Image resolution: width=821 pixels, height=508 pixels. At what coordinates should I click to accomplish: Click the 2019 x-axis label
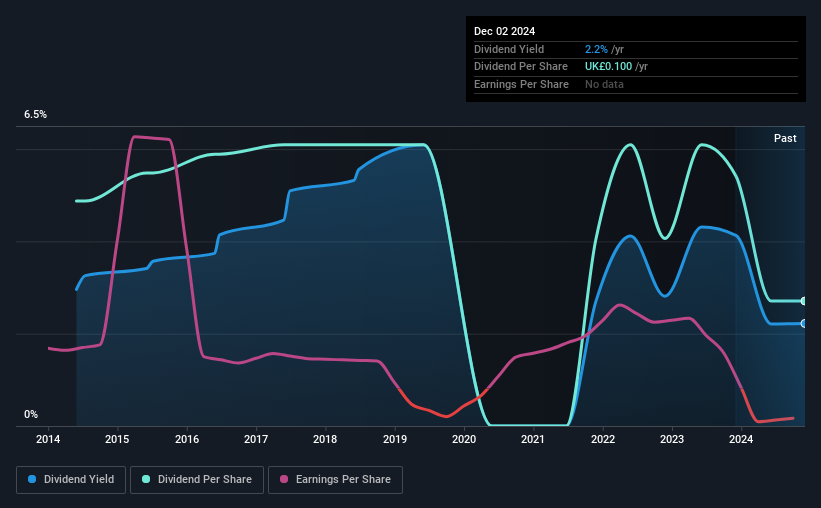[395, 439]
